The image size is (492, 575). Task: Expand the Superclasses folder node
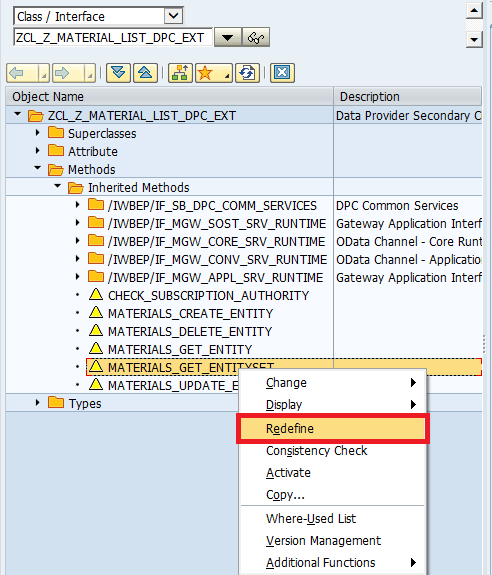[37, 132]
